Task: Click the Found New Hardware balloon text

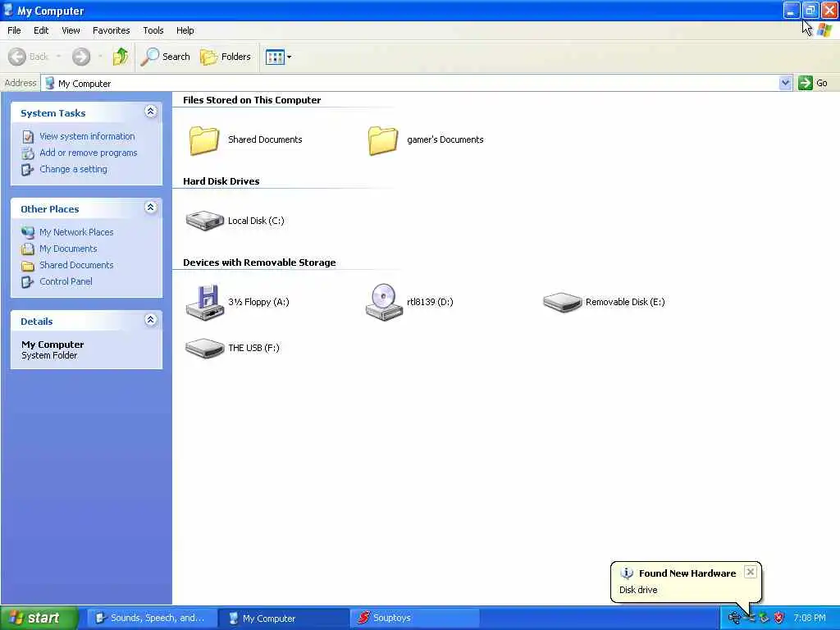Action: [x=687, y=573]
